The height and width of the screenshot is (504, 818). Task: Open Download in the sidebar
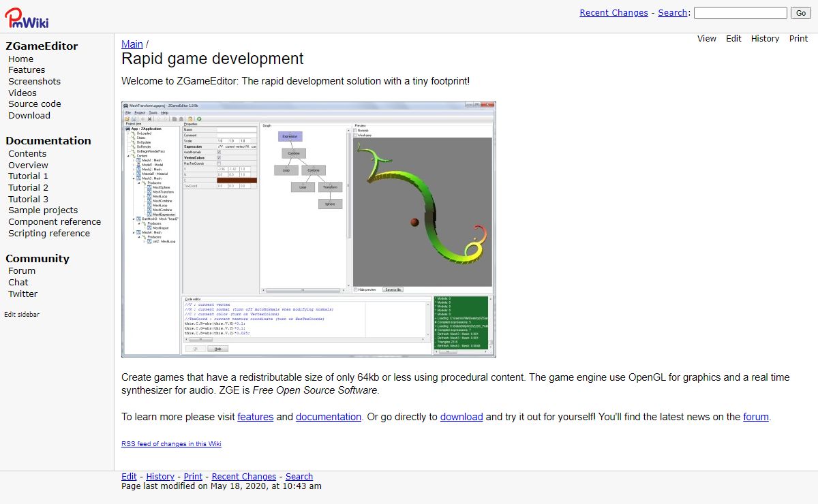pyautogui.click(x=29, y=116)
